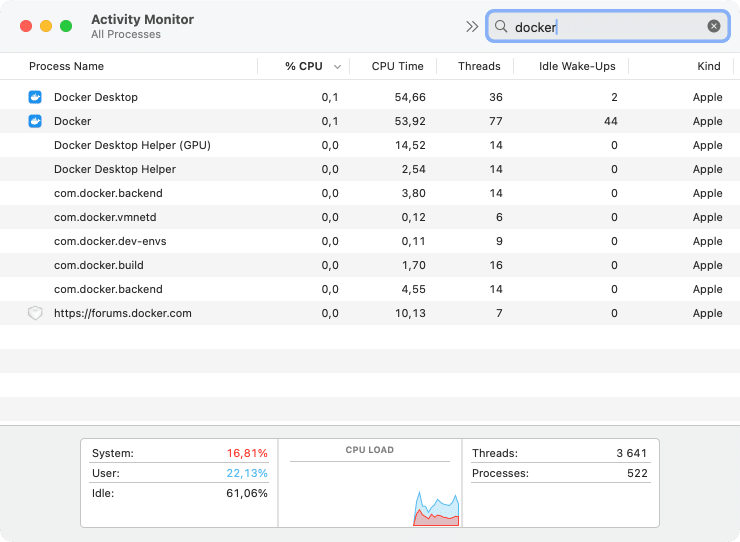Select the Docker process name
The width and height of the screenshot is (740, 542).
pyautogui.click(x=72, y=121)
